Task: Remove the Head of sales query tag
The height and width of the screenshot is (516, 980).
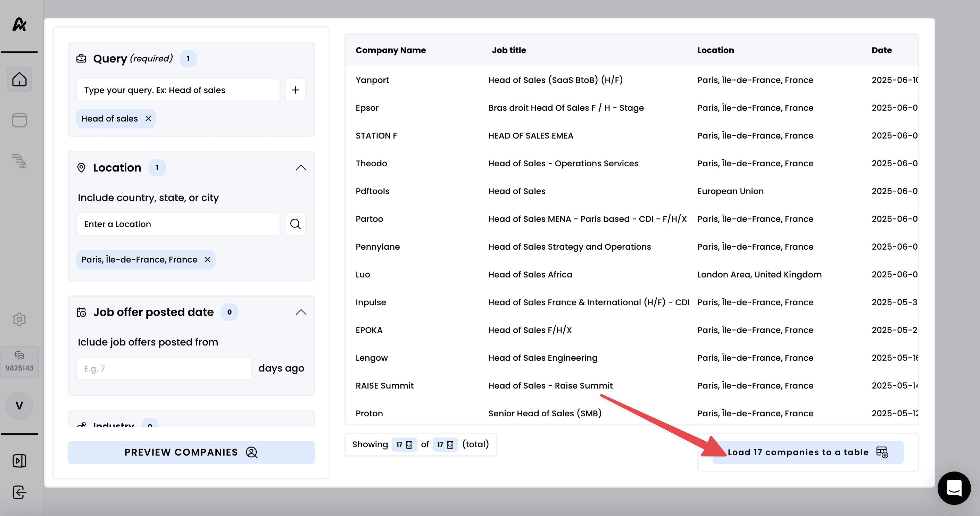Action: tap(148, 119)
